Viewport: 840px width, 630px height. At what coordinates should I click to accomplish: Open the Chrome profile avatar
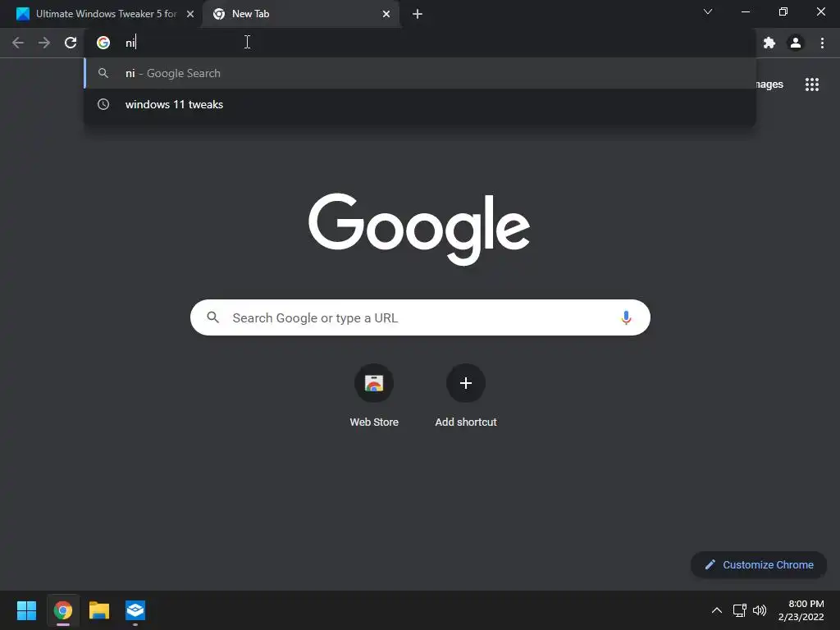(796, 43)
